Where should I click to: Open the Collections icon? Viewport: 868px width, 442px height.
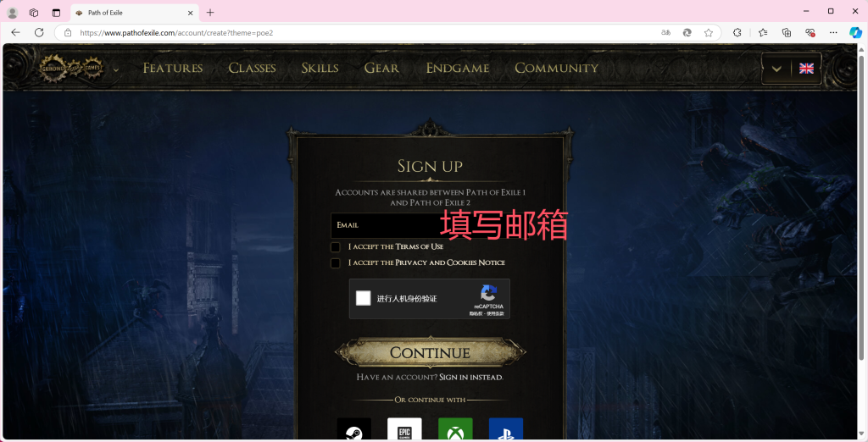pyautogui.click(x=787, y=33)
